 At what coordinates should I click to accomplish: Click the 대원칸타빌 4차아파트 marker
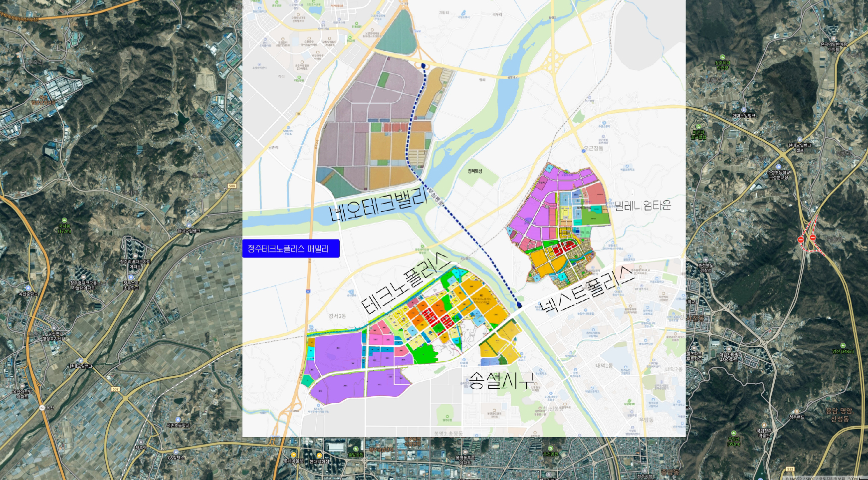tap(728, 354)
